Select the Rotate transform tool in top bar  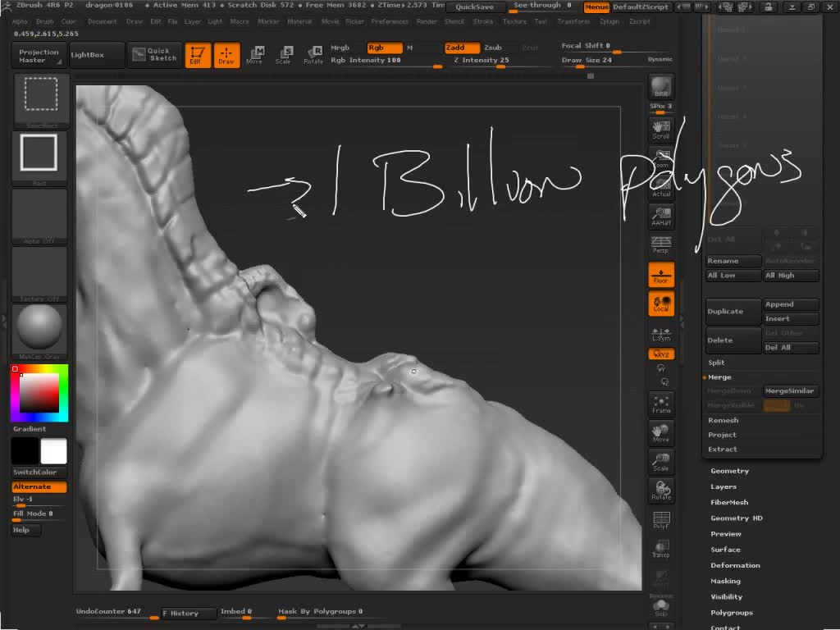[x=313, y=55]
